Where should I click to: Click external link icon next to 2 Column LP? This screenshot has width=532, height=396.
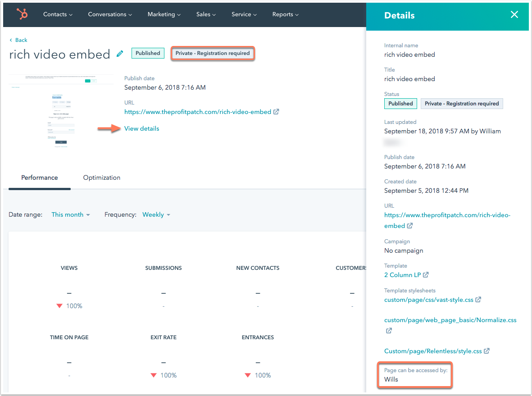click(x=426, y=275)
